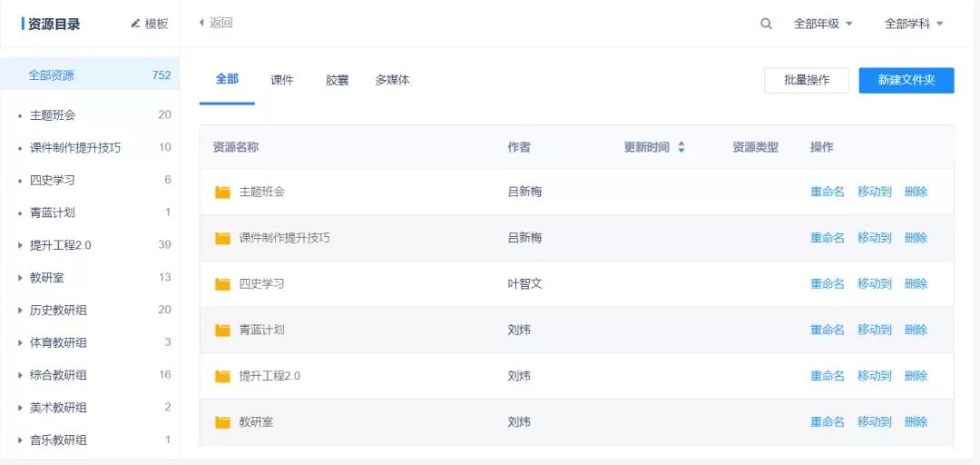The height and width of the screenshot is (465, 980).
Task: Select 全部资源 in the resource directory
Action: (x=52, y=75)
